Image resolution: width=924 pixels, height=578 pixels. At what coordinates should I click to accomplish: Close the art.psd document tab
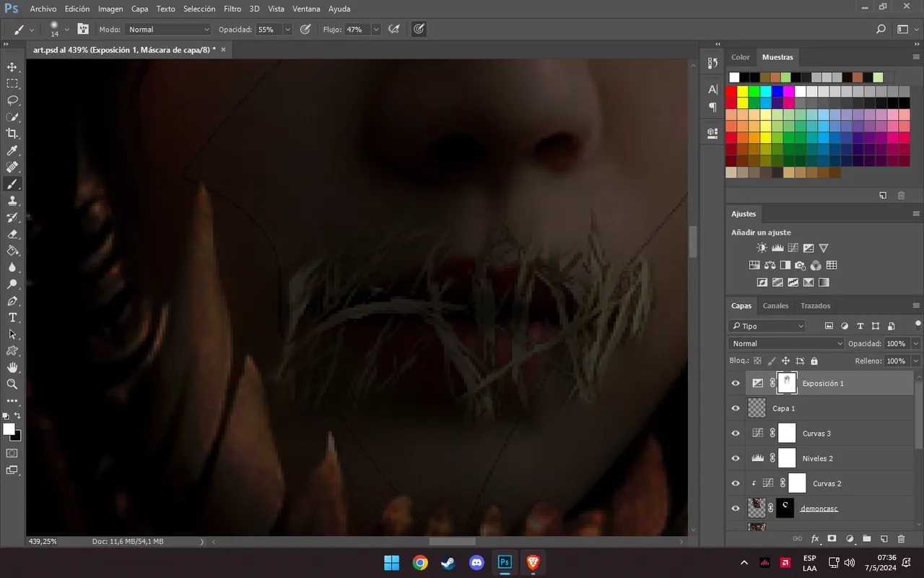[223, 50]
